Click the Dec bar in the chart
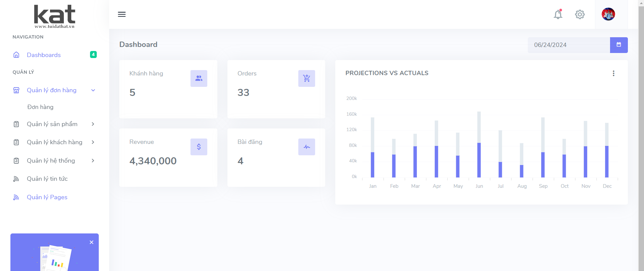The height and width of the screenshot is (271, 644). pyautogui.click(x=607, y=150)
